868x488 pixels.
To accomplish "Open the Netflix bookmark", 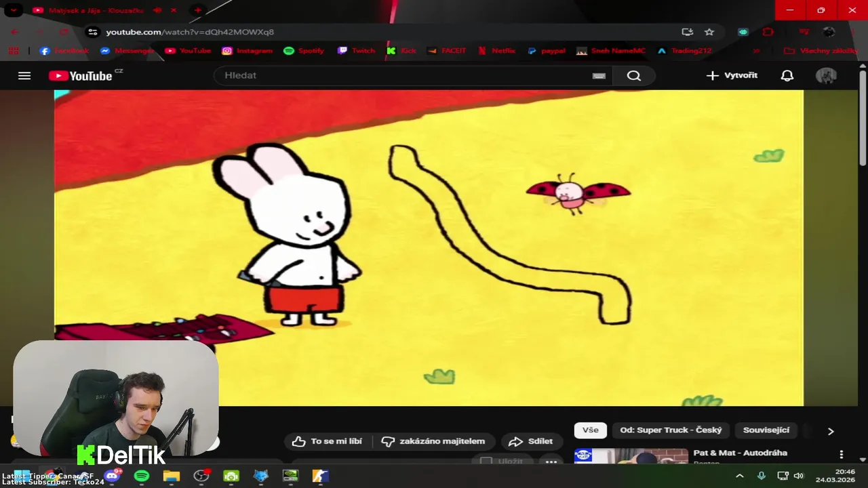I will 496,51.
